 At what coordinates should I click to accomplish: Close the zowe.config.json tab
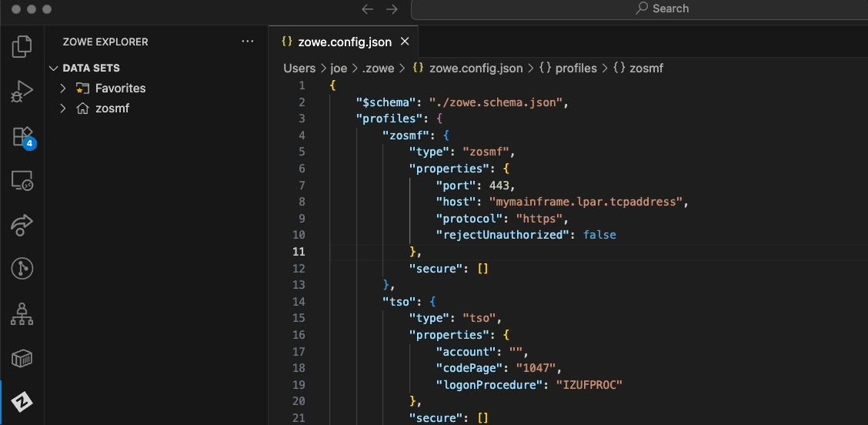pyautogui.click(x=405, y=42)
